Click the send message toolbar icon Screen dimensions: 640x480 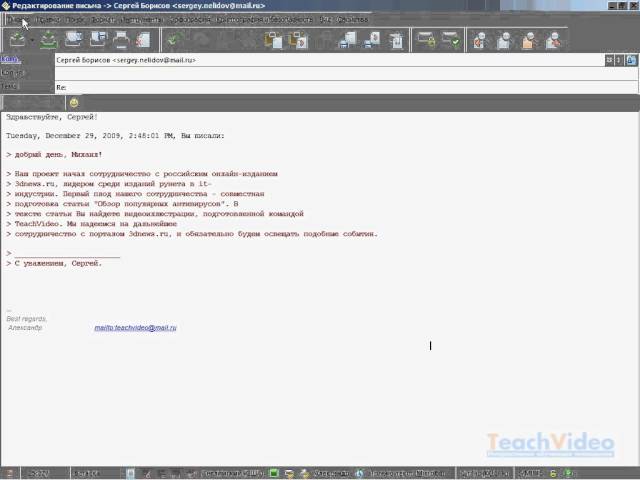pyautogui.click(x=18, y=40)
